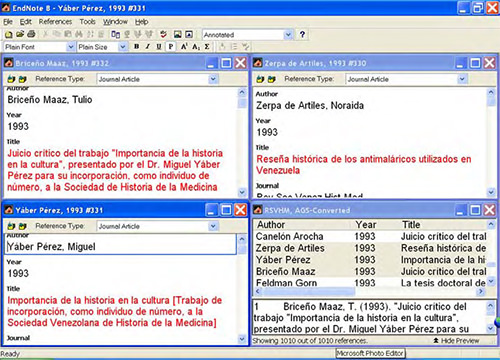Open the Help menu
Screen dimensions: 500x360
click(x=142, y=22)
